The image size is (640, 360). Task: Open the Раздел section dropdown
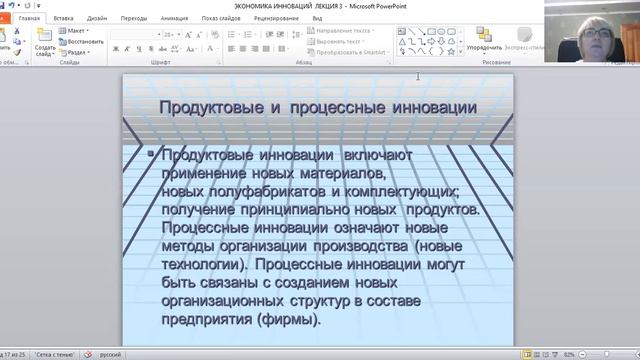click(x=75, y=53)
